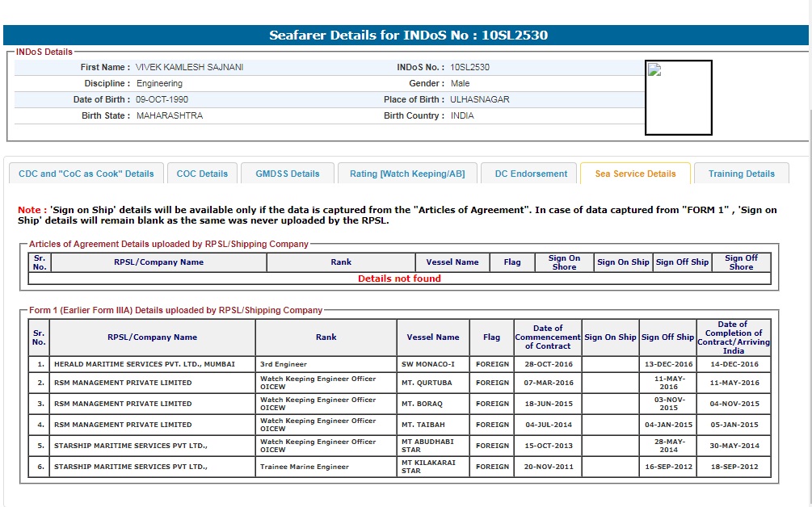The height and width of the screenshot is (507, 812).
Task: Click the Rank header in Articles of Agreement table
Action: pos(341,262)
